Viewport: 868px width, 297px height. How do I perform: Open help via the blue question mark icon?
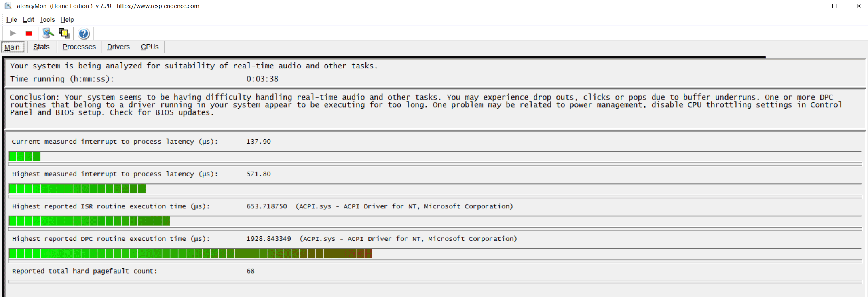[x=84, y=33]
